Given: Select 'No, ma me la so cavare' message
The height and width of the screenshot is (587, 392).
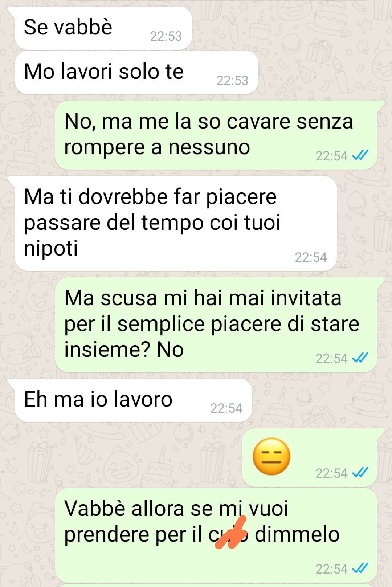Looking at the screenshot, I should (x=216, y=135).
